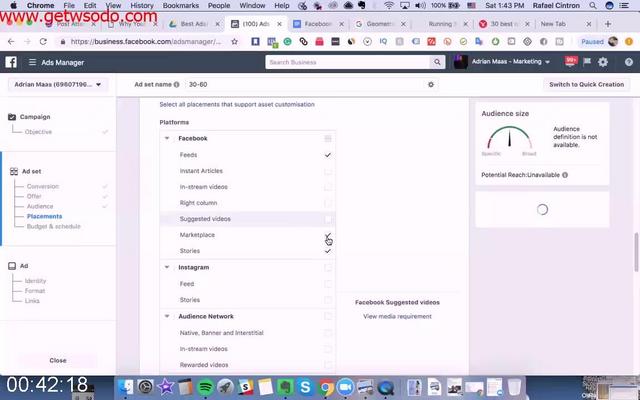Click the info icon beside Potential Reach
Screen dimensions: 640x400
(x=565, y=175)
